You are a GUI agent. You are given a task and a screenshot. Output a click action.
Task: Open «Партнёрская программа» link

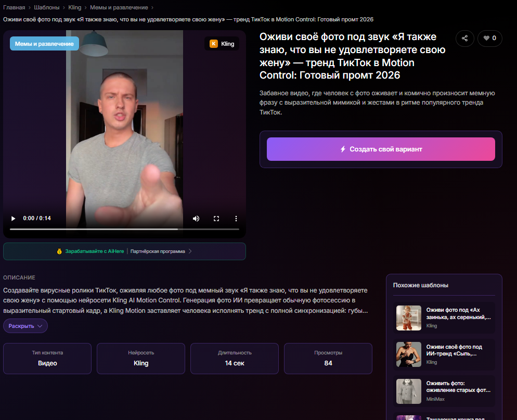tap(158, 251)
